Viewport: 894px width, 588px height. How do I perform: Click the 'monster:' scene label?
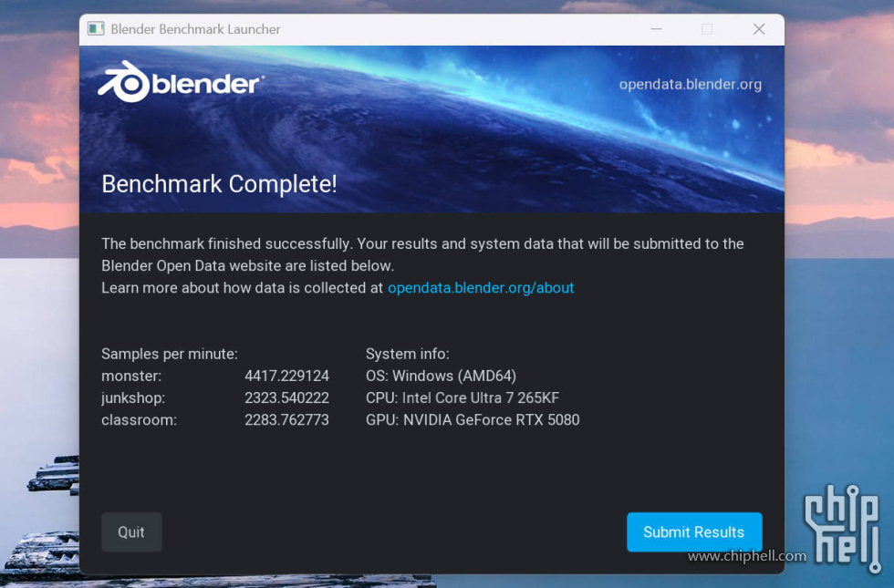(131, 376)
